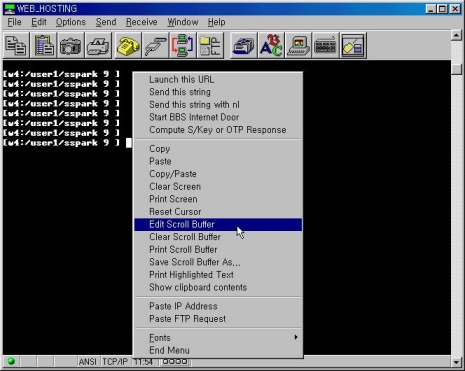The width and height of the screenshot is (465, 371).
Task: Click the Copy toolbar icon
Action: 16,45
